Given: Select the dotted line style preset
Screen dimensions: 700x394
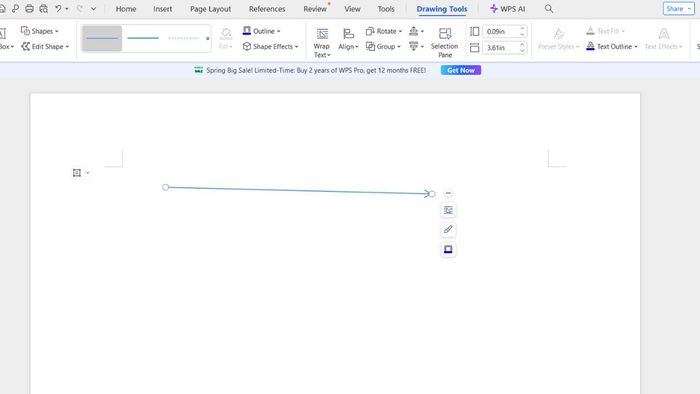Looking at the screenshot, I should point(183,38).
